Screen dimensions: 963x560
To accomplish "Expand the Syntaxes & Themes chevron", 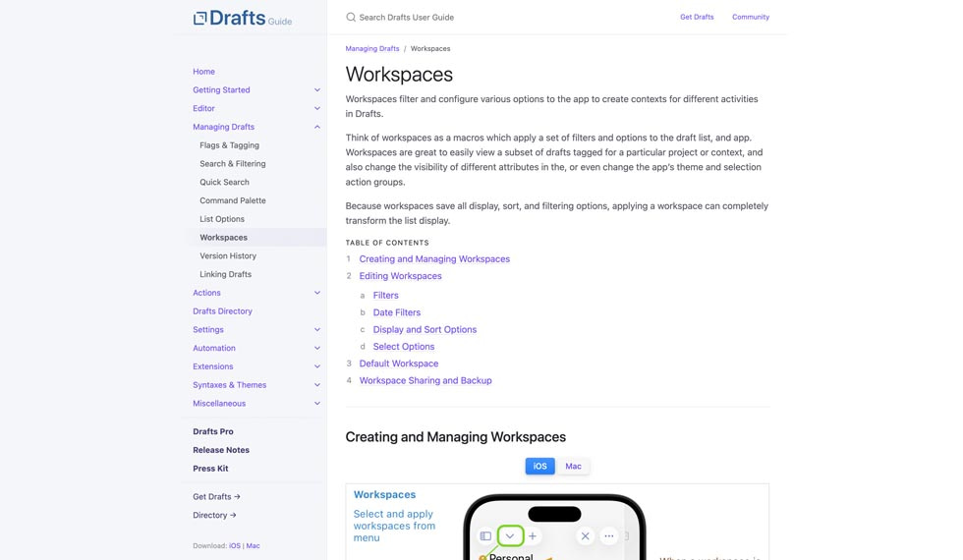I will tap(316, 384).
